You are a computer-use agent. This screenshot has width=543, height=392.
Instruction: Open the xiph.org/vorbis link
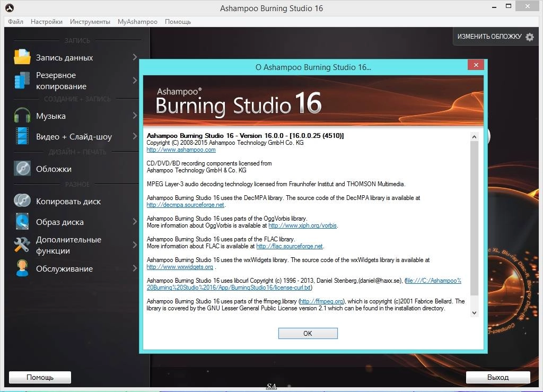point(302,225)
